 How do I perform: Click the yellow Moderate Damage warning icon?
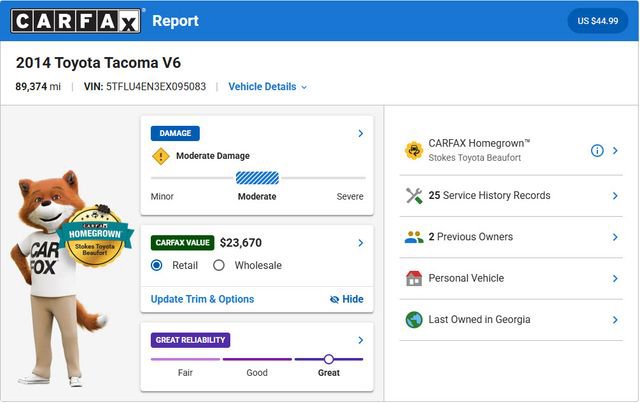point(161,156)
